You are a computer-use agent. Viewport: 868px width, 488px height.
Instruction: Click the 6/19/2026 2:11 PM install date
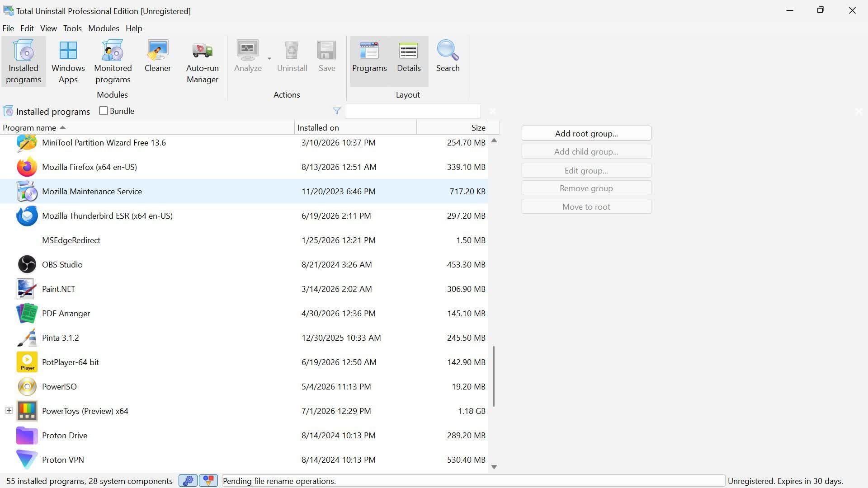click(x=336, y=216)
